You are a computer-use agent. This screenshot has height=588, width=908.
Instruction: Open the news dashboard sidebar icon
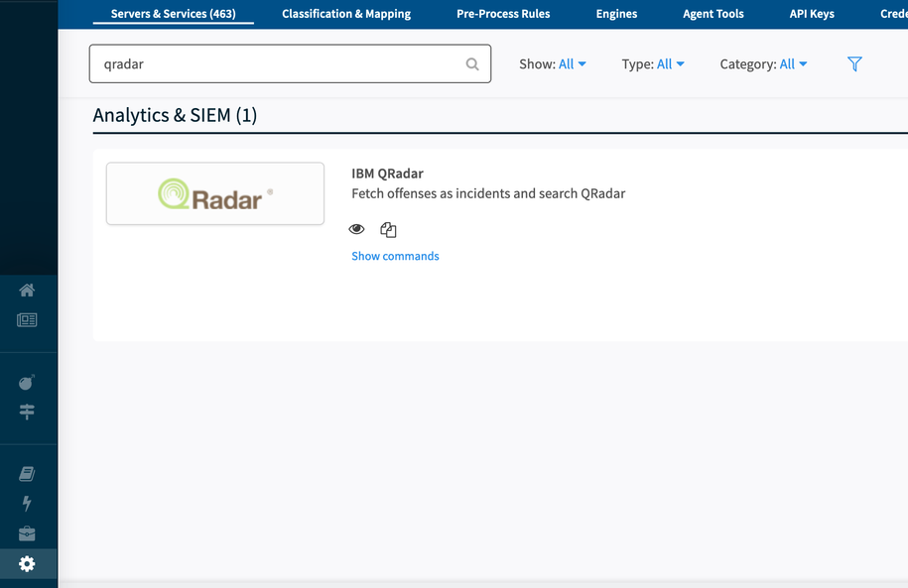[27, 320]
